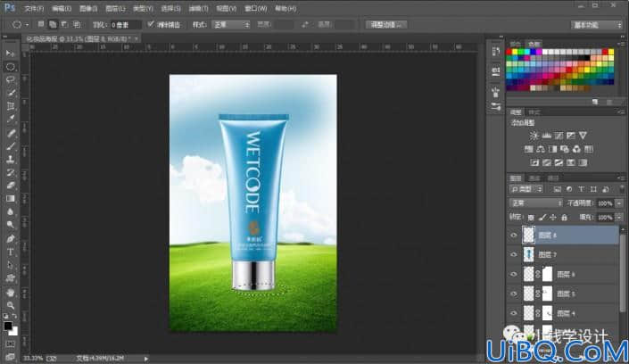Open the status bar info arrow
The width and height of the screenshot is (629, 364).
pyautogui.click(x=146, y=359)
